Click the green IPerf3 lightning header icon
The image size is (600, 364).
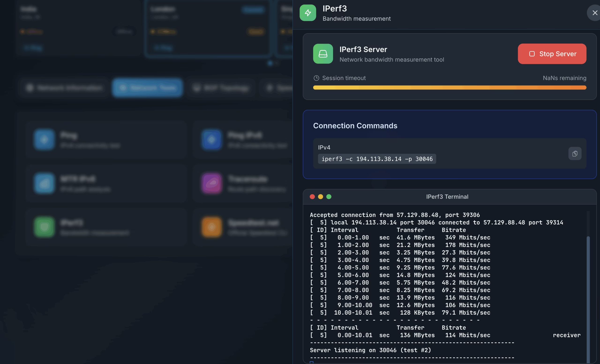[308, 13]
